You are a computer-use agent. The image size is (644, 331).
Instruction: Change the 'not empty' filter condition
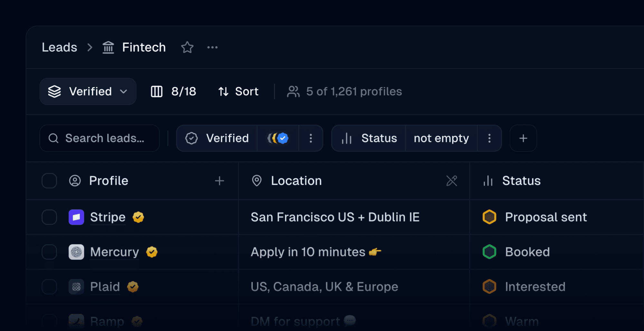click(x=441, y=138)
